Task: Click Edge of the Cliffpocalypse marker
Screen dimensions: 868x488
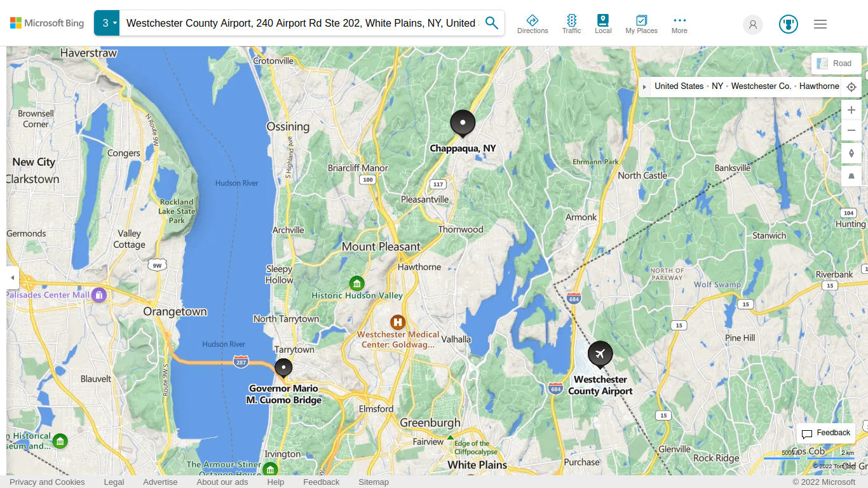Action: point(451,437)
